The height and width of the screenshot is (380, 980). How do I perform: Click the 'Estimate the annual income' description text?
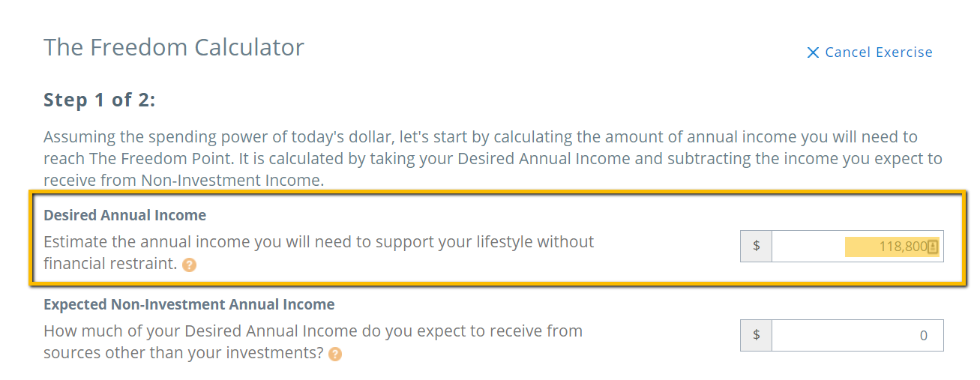pos(319,253)
